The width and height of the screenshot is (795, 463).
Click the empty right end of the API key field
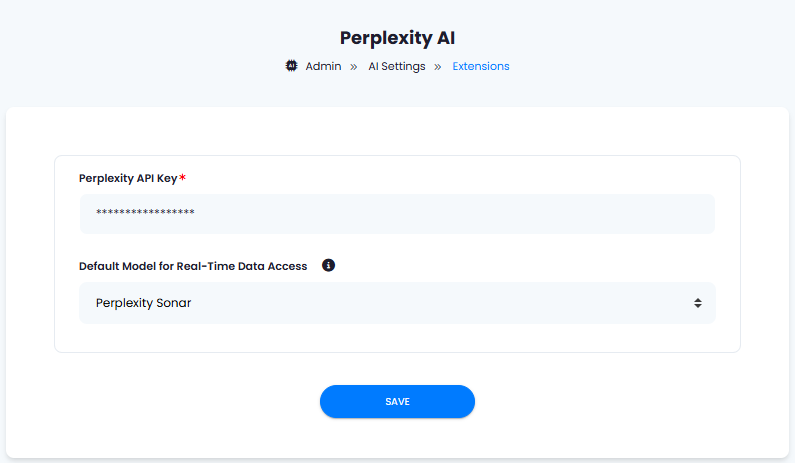(608, 214)
